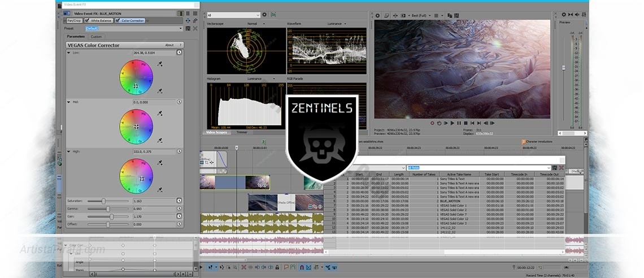Collapse the Mid color wheel section
644x278 pixels.
tap(68, 102)
